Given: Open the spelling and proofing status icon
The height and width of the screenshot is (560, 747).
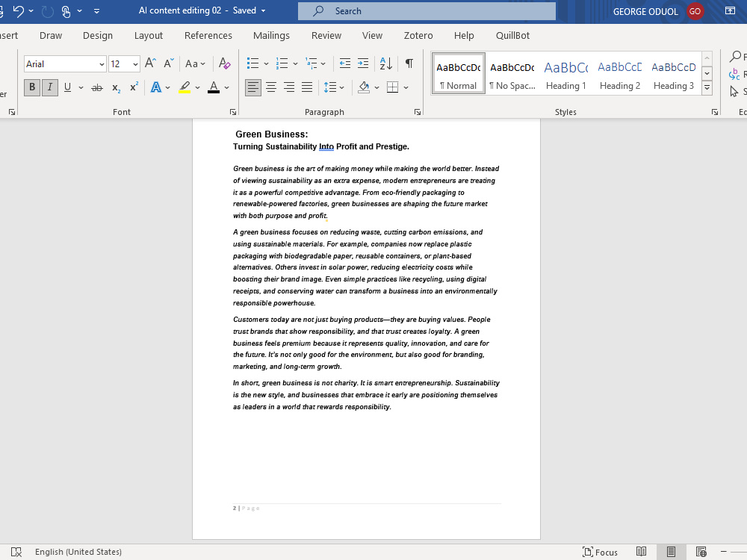Looking at the screenshot, I should (16, 552).
